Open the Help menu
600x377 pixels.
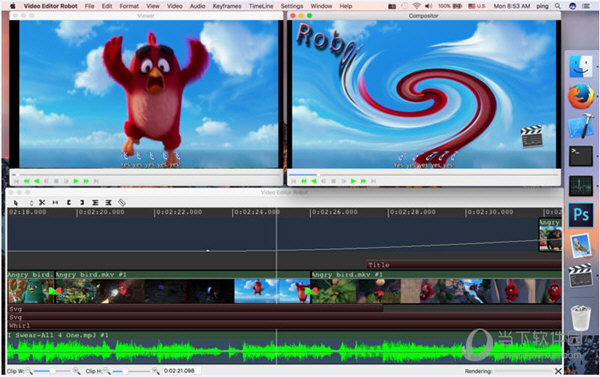coord(346,6)
